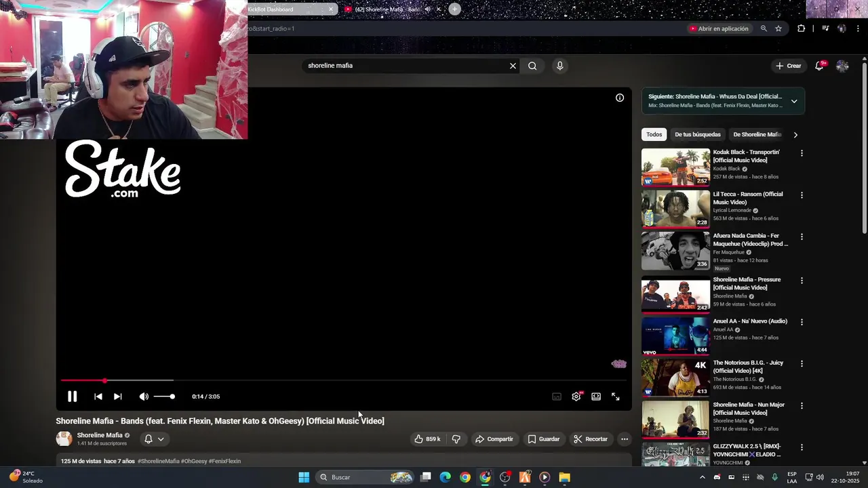Bookmark this page with the star icon
This screenshot has height=488, width=868.
778,28
